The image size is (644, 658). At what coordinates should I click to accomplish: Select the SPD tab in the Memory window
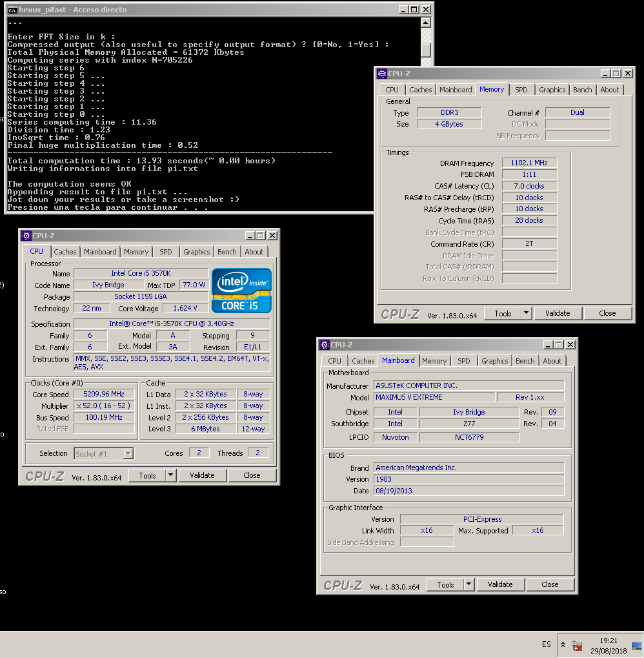(x=521, y=90)
